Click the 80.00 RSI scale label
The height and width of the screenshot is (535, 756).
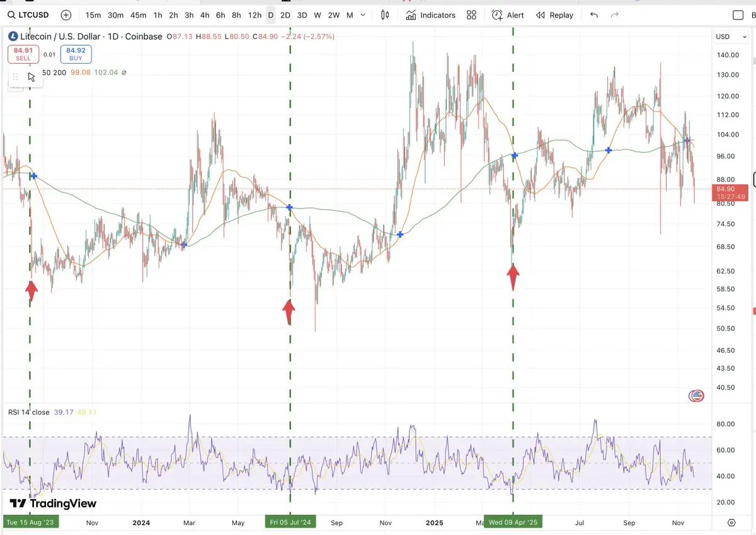tap(727, 424)
